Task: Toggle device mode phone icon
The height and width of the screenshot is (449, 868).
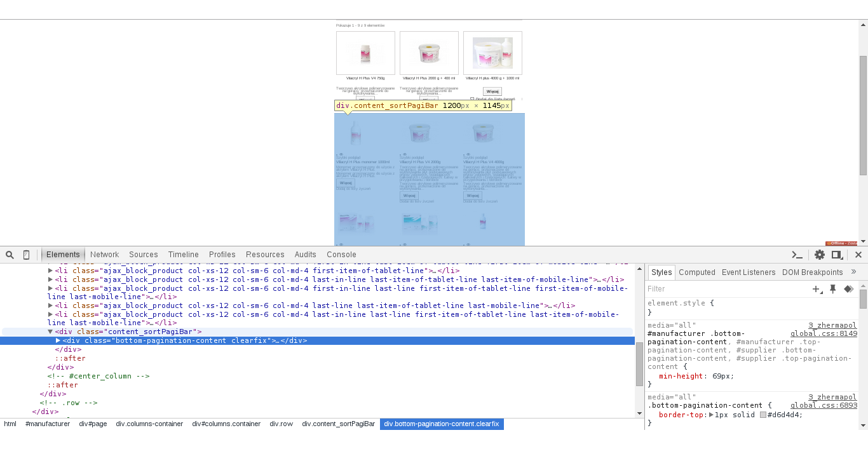Action: point(26,255)
